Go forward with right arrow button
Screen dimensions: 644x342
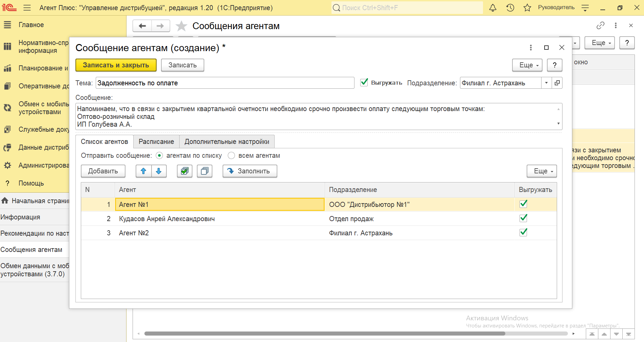click(x=160, y=26)
